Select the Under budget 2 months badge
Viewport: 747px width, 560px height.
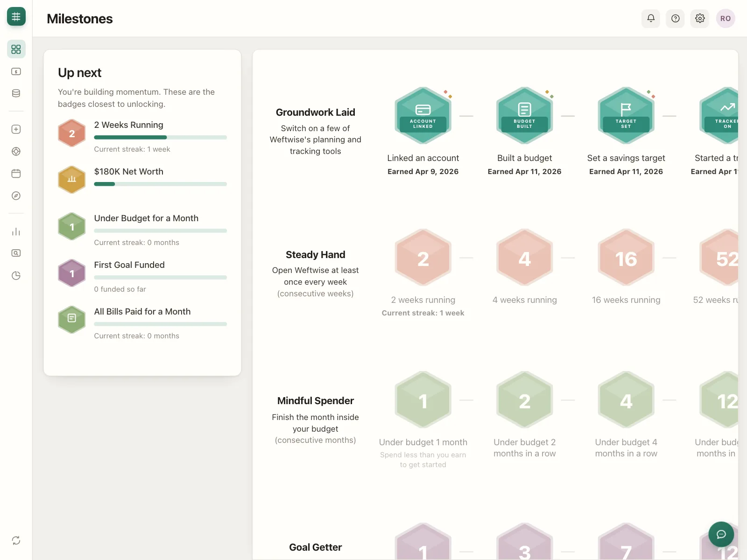point(525,400)
